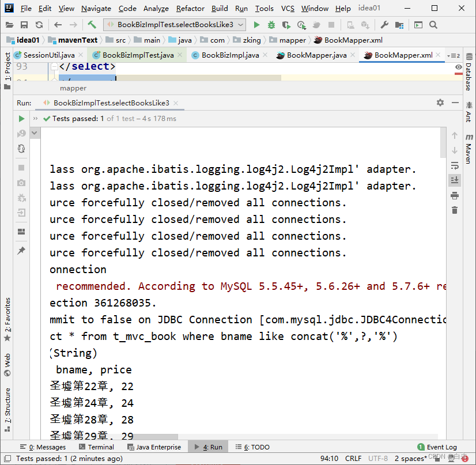
Task: Open the Navigate menu
Action: click(96, 8)
